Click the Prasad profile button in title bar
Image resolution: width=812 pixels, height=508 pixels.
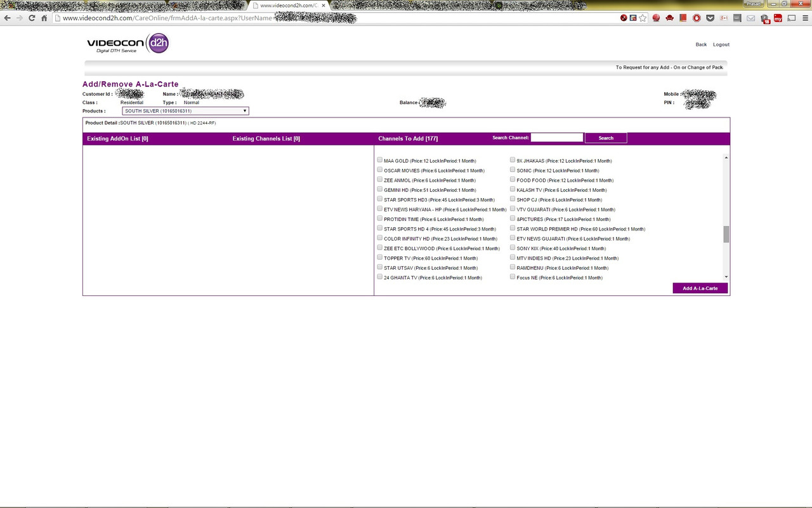(752, 4)
